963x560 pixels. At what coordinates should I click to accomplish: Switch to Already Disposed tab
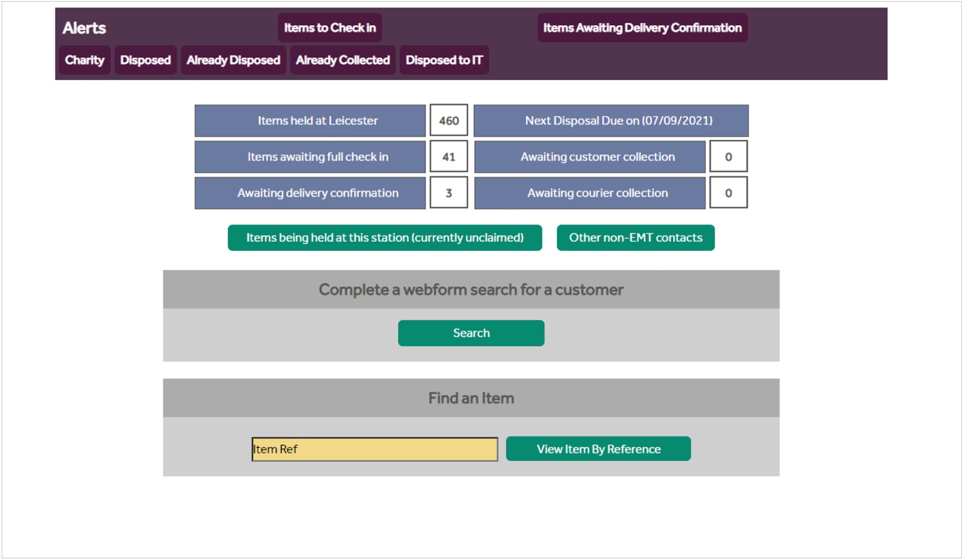(x=233, y=60)
